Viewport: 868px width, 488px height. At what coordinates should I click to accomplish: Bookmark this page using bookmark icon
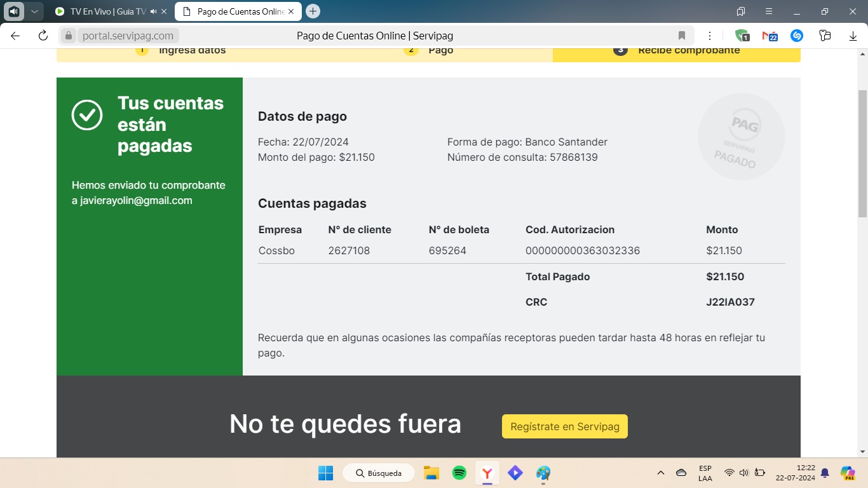pyautogui.click(x=682, y=36)
